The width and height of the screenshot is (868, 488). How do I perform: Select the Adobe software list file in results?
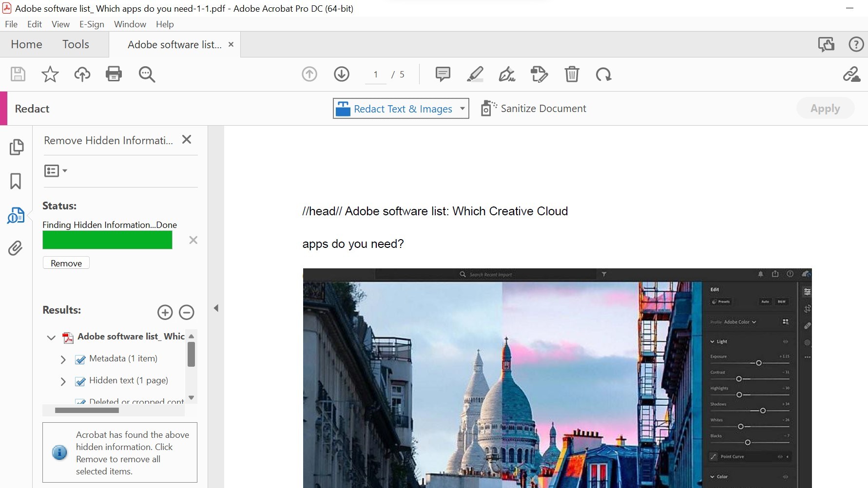[x=131, y=337]
